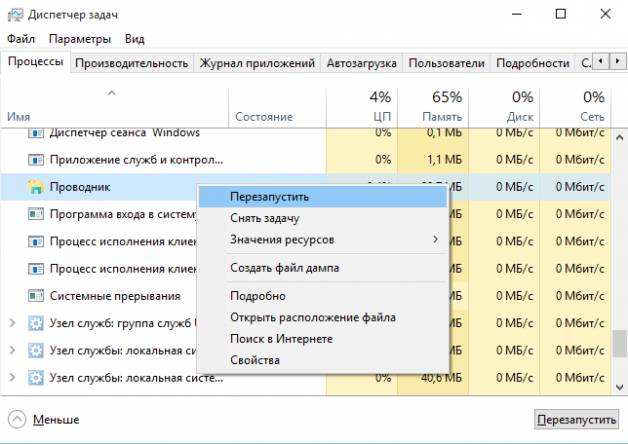Expand the Узел служб: группа служб row

point(12,323)
